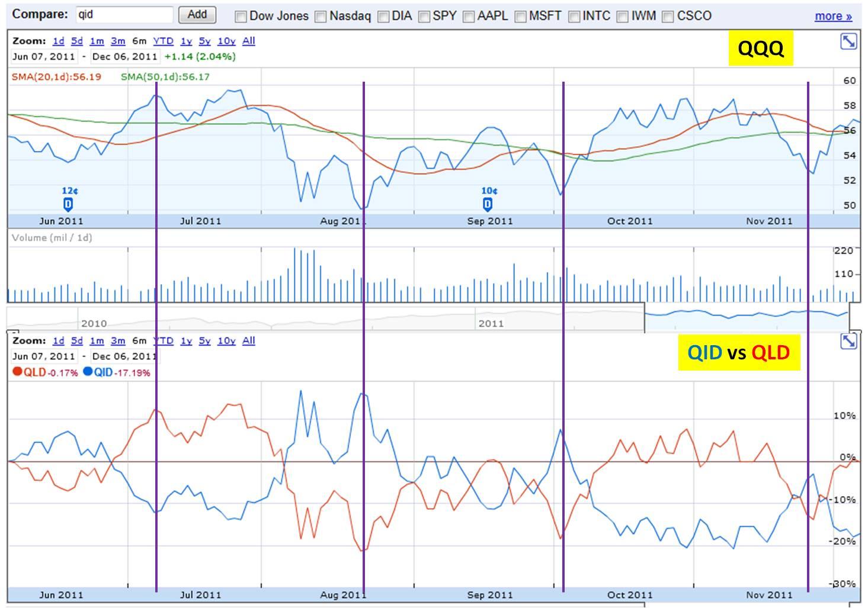The height and width of the screenshot is (608, 868).
Task: Focus the Compare ticker input field
Action: [x=124, y=15]
